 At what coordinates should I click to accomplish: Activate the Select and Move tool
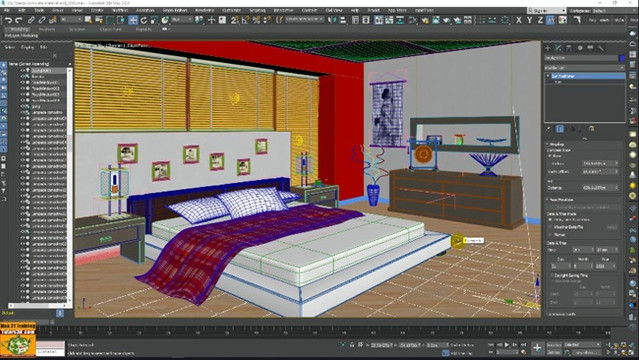point(133,20)
